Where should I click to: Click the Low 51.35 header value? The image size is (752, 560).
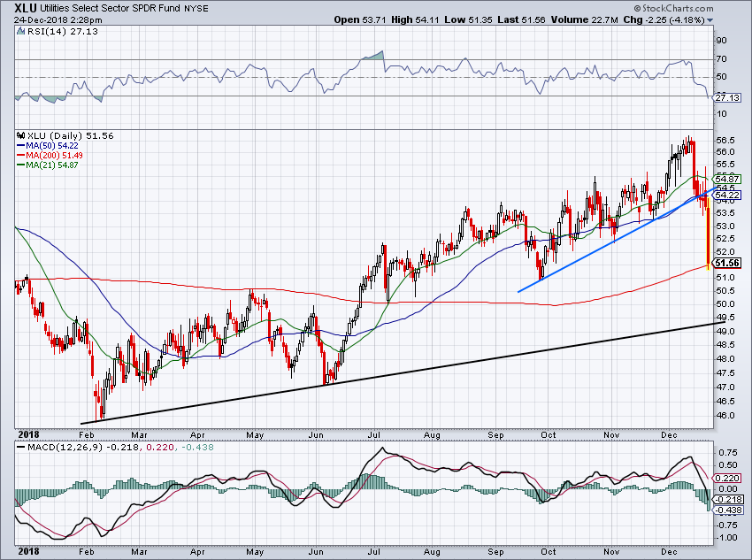468,20
